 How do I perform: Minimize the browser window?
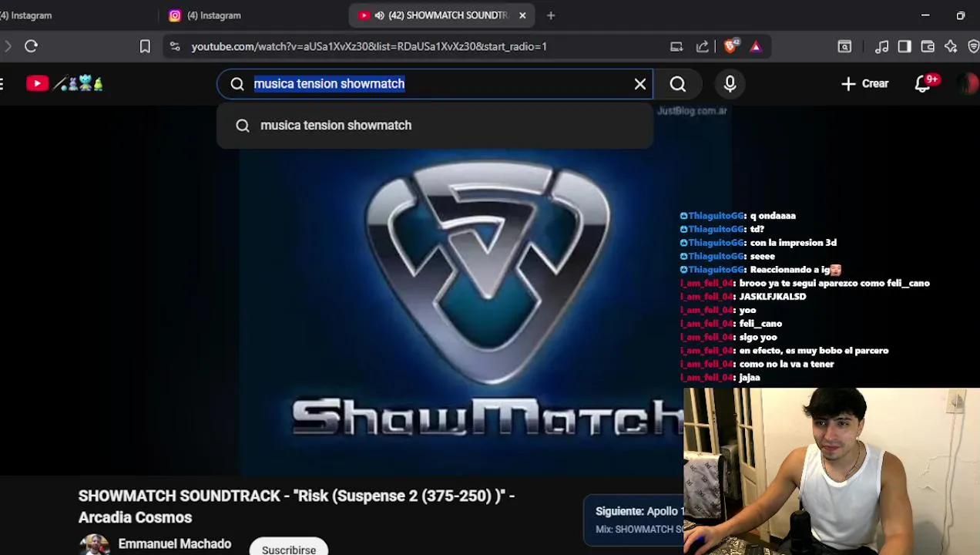(925, 15)
